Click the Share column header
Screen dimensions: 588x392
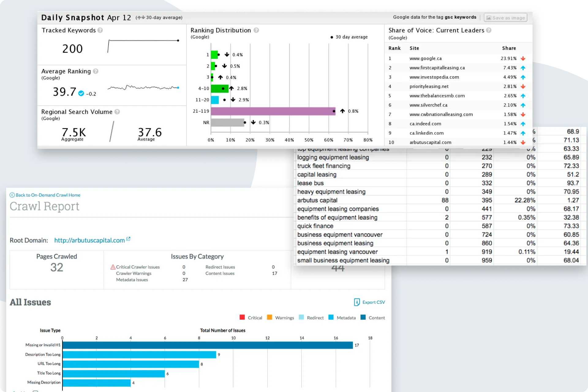point(509,48)
